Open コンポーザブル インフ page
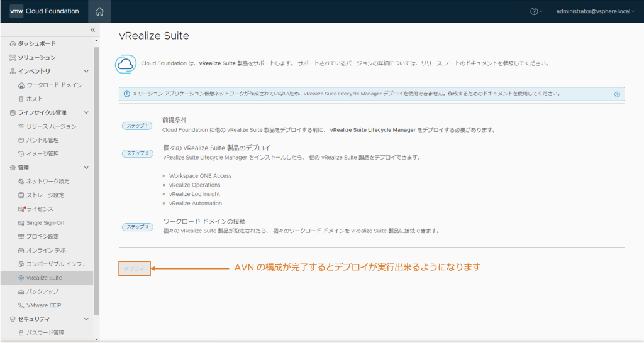Screen dimensions: 644x343 tap(56, 264)
